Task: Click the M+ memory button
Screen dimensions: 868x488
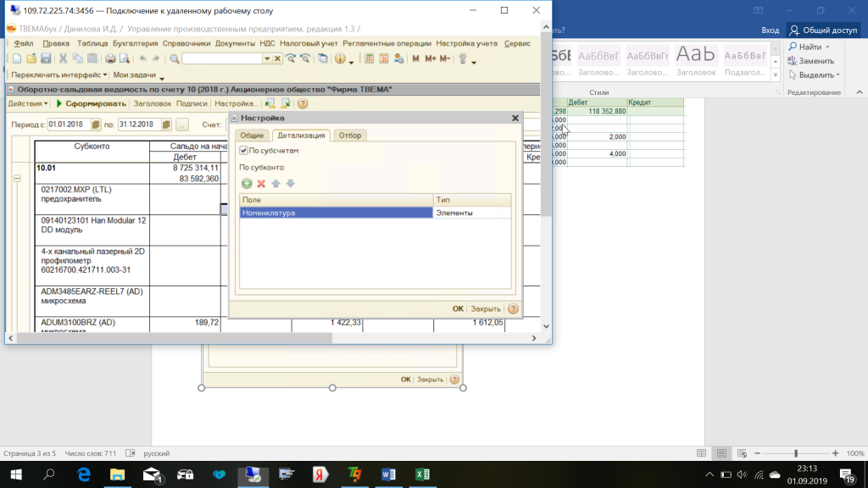Action: pos(430,58)
